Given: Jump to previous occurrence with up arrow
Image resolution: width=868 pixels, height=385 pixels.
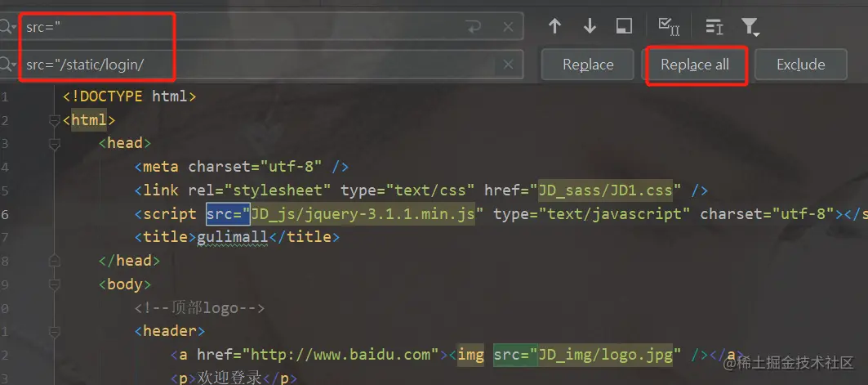Looking at the screenshot, I should pos(554,26).
